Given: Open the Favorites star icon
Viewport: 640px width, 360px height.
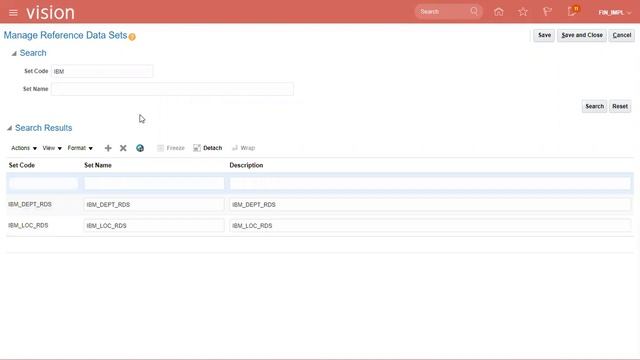Looking at the screenshot, I should tap(523, 12).
